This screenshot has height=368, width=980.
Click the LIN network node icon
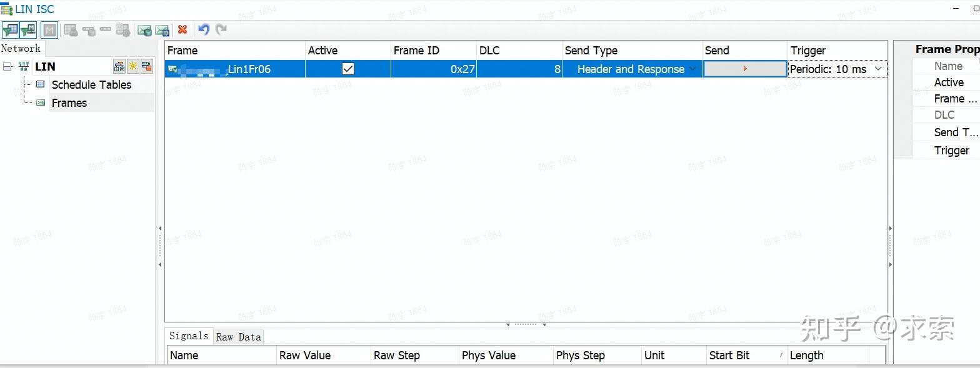click(x=24, y=66)
